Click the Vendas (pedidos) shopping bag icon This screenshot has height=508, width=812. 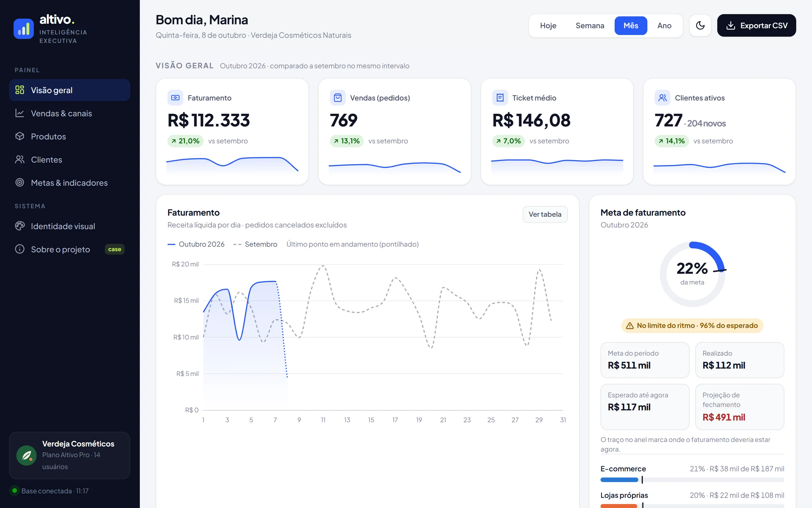338,98
